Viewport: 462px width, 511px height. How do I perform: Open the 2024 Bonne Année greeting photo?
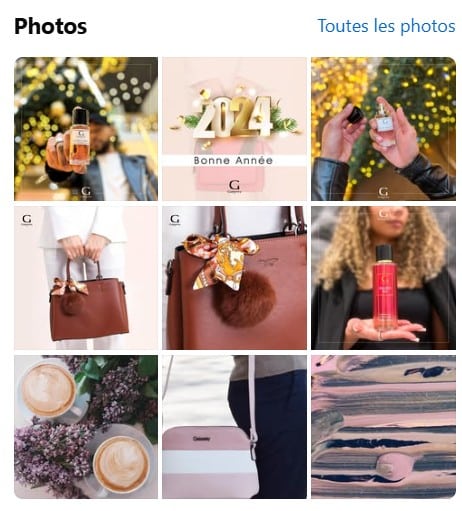click(234, 129)
